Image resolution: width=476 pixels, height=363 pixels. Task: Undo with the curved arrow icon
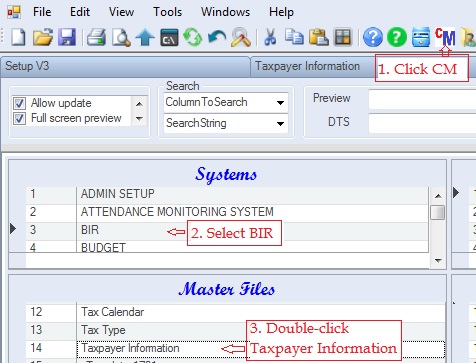pyautogui.click(x=217, y=37)
